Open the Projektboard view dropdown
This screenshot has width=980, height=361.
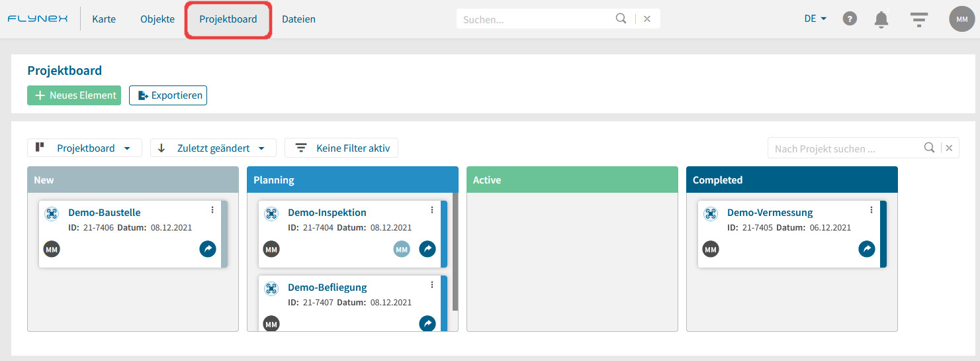tap(85, 148)
